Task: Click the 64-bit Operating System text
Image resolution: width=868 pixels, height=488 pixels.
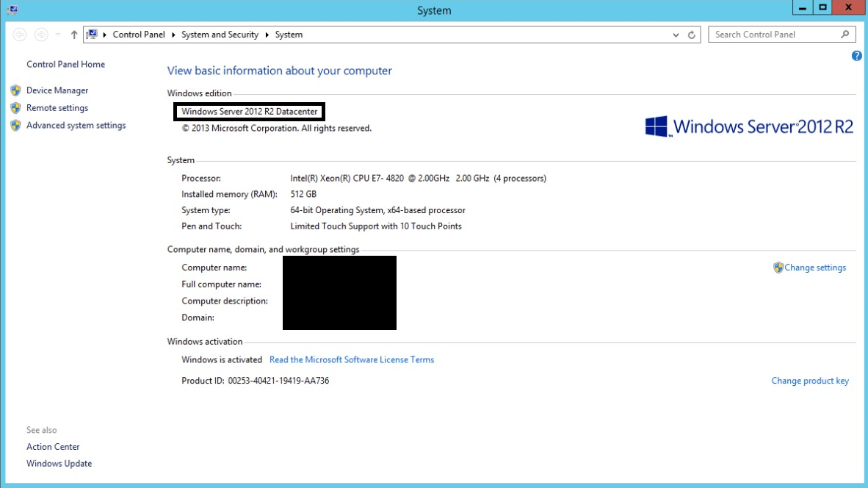Action: 377,210
